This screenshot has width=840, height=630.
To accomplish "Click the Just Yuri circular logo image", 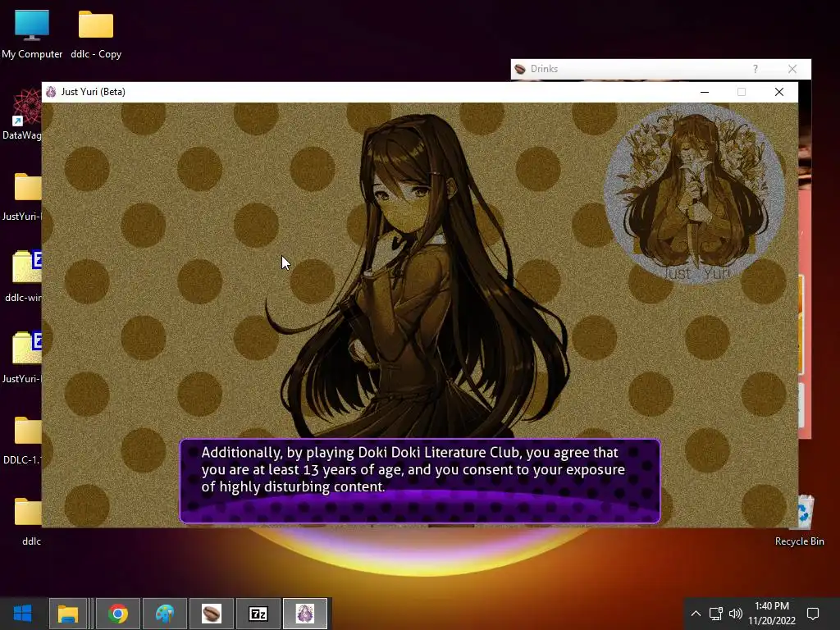I will tap(695, 194).
